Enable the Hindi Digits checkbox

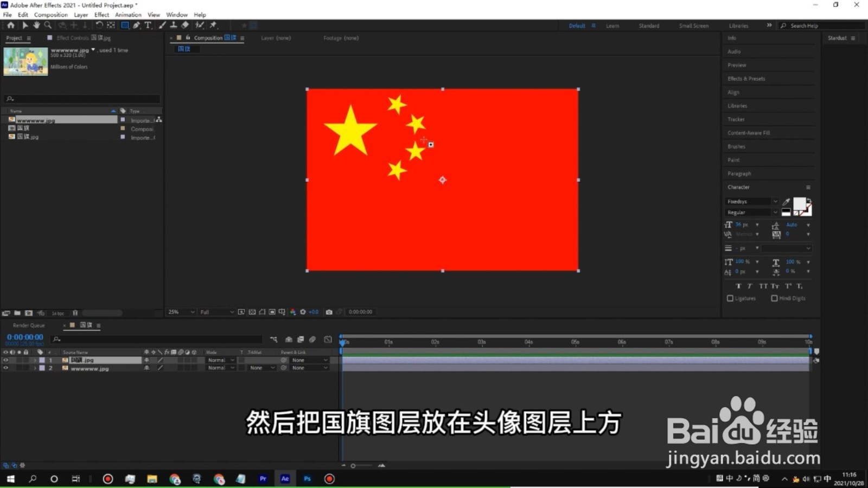click(774, 298)
